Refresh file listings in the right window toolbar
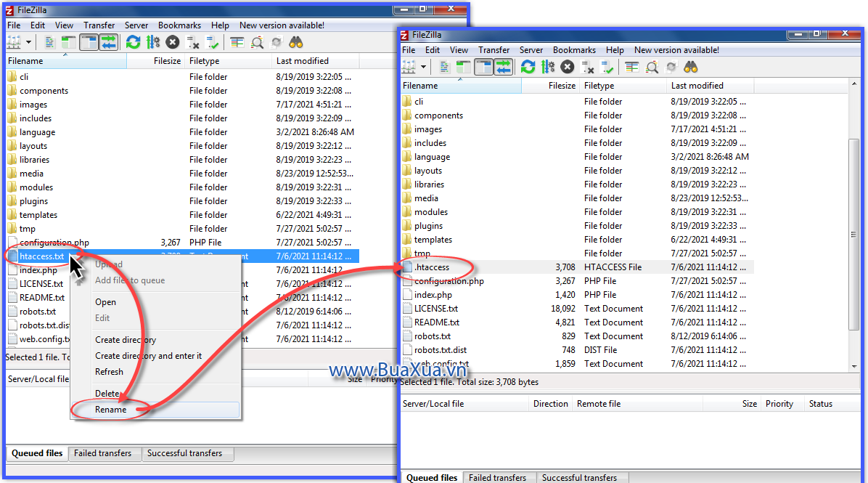868x483 pixels. (x=528, y=67)
